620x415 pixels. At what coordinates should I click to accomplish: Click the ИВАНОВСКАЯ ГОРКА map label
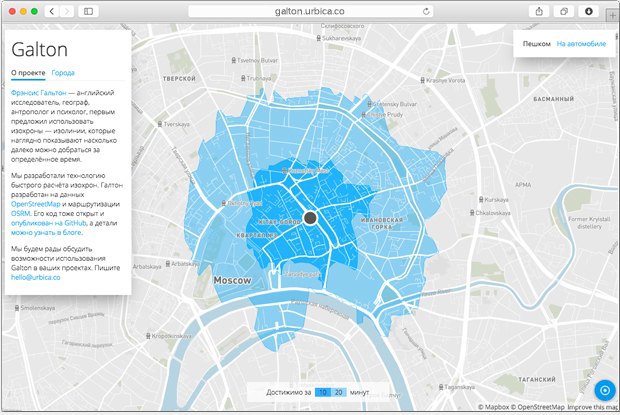coord(382,223)
